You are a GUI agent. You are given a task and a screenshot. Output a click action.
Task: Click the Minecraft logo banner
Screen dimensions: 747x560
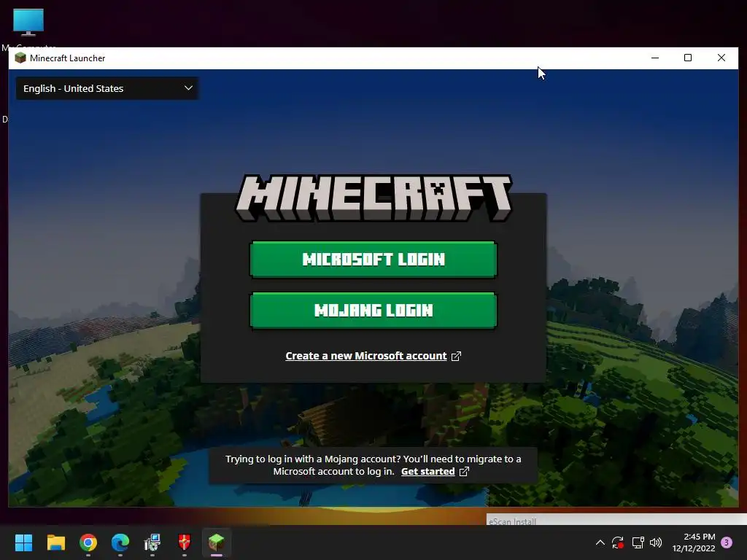(373, 198)
